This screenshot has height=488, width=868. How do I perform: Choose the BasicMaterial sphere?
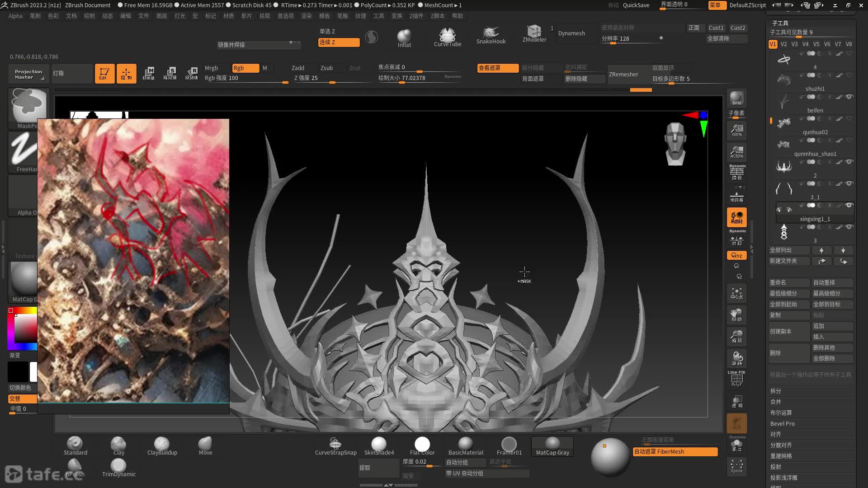(x=466, y=446)
